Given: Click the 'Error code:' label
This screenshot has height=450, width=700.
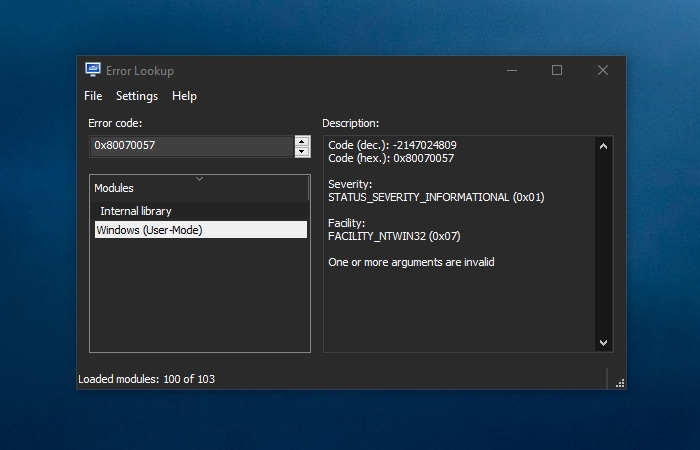Looking at the screenshot, I should (115, 123).
